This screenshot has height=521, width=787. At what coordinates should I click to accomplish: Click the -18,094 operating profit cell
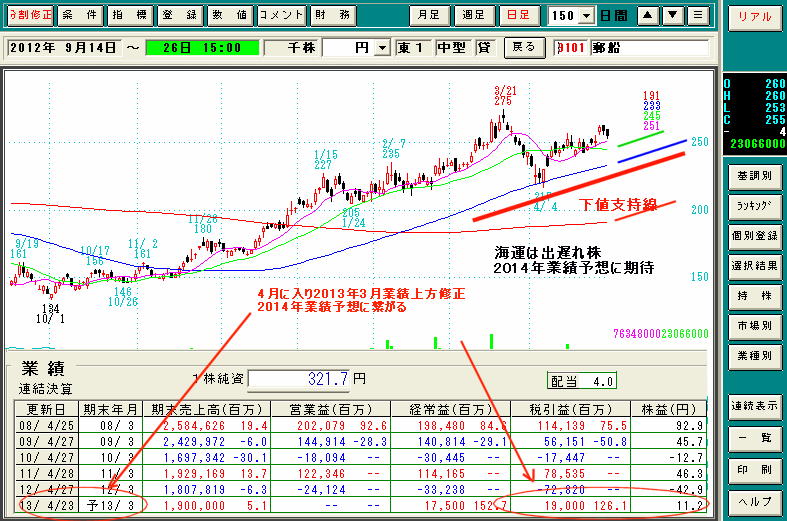321,458
